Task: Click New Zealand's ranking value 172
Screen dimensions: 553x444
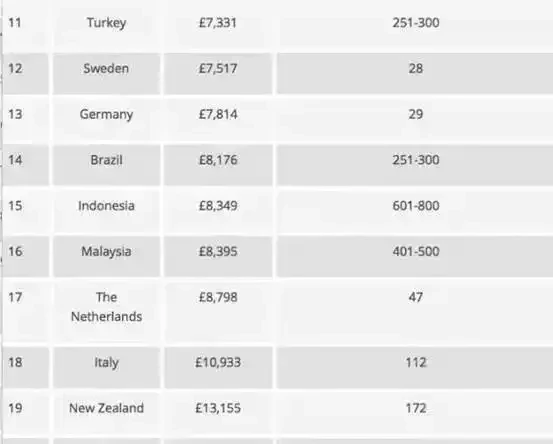Action: coord(416,408)
